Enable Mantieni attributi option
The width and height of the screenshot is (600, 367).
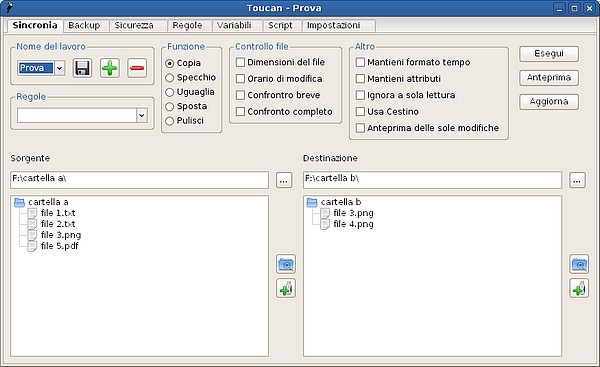(360, 78)
